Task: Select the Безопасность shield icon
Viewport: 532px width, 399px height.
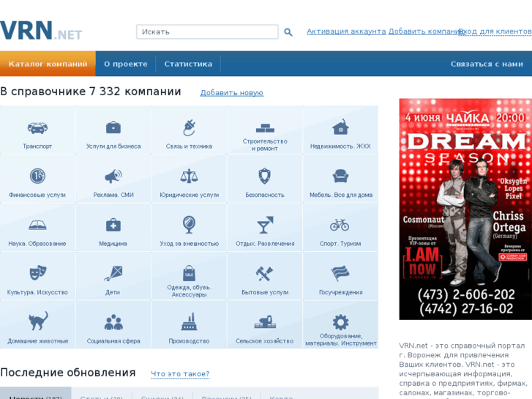Action: [x=265, y=176]
